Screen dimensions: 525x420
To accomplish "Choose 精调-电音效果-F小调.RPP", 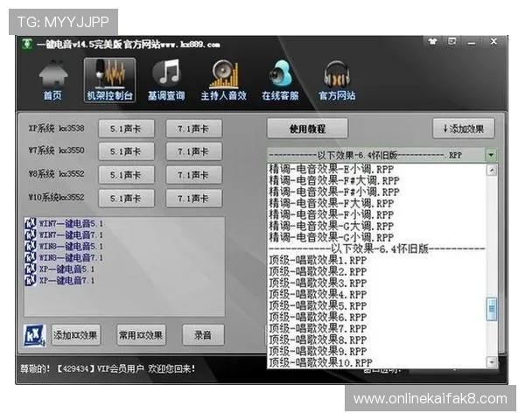I will [x=376, y=215].
